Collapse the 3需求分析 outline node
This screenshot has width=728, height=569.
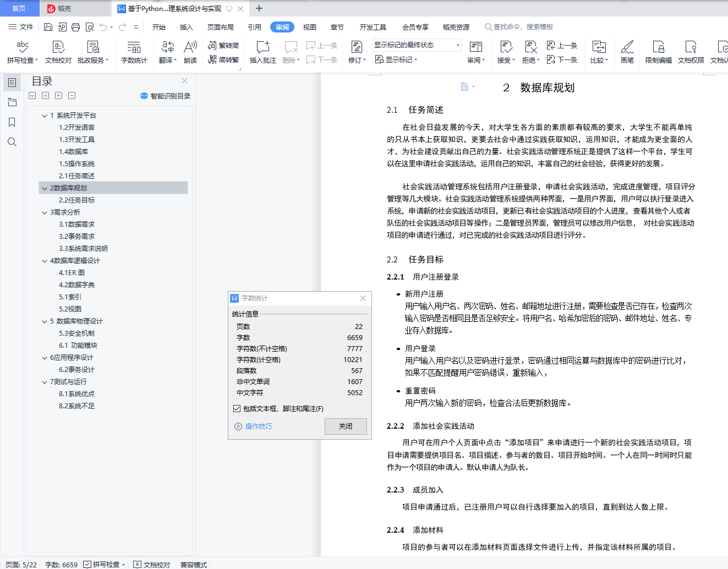[x=45, y=212]
